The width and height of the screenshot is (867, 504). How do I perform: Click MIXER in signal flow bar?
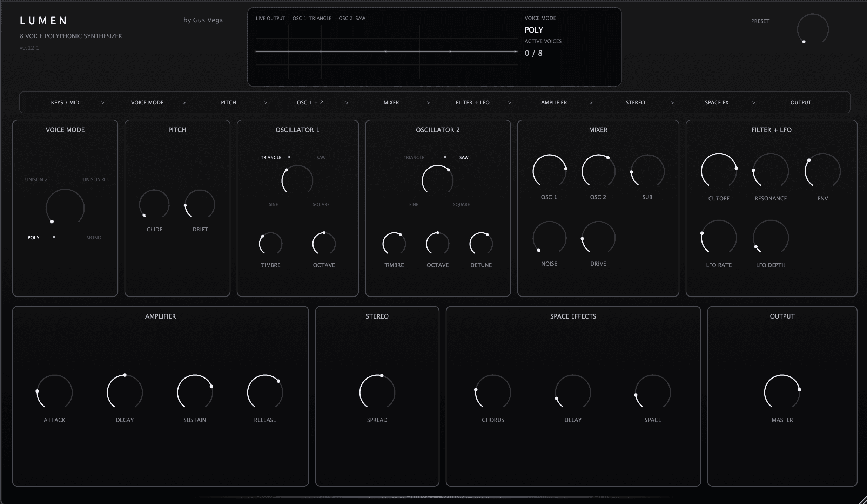(391, 103)
